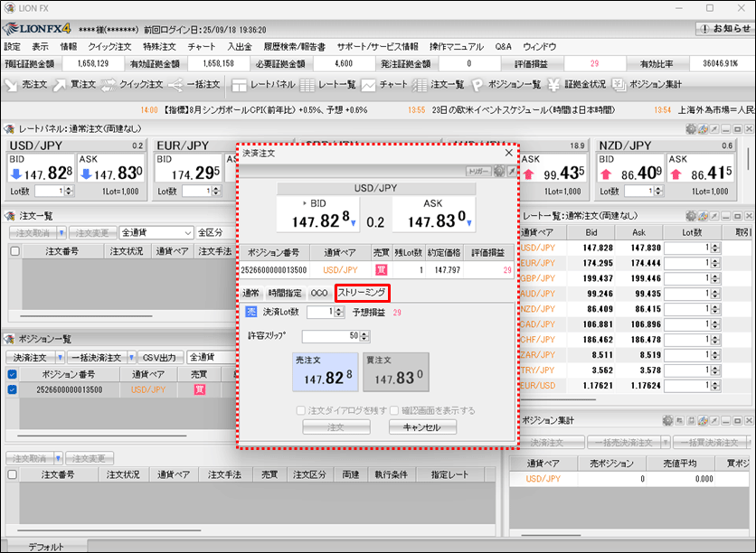Open the レートパネル toolbar item
Image resolution: width=756 pixels, height=553 pixels.
click(x=263, y=84)
